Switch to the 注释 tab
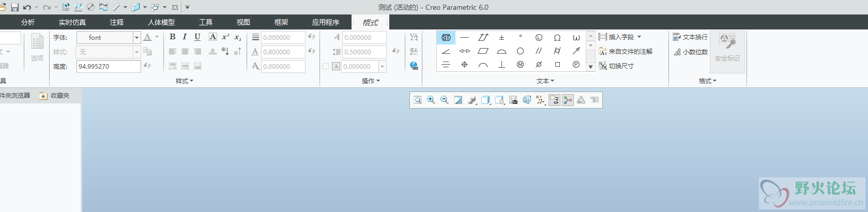 117,22
